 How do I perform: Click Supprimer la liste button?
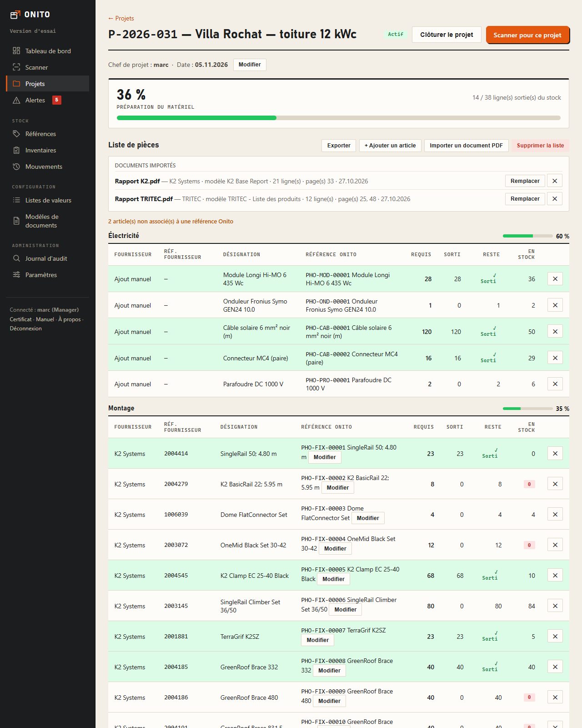540,146
